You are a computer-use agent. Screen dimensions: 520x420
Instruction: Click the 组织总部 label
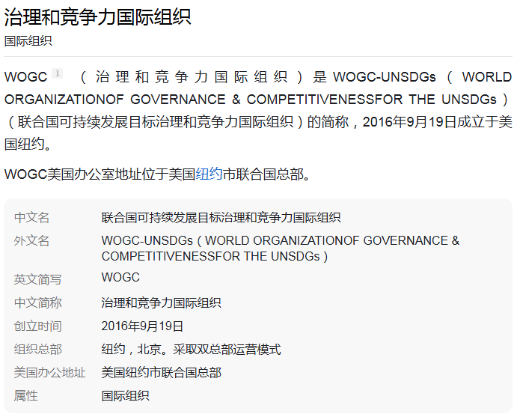pos(37,350)
